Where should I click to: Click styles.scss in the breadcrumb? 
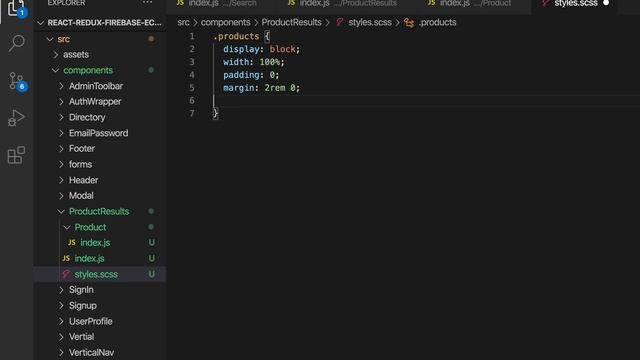(370, 22)
